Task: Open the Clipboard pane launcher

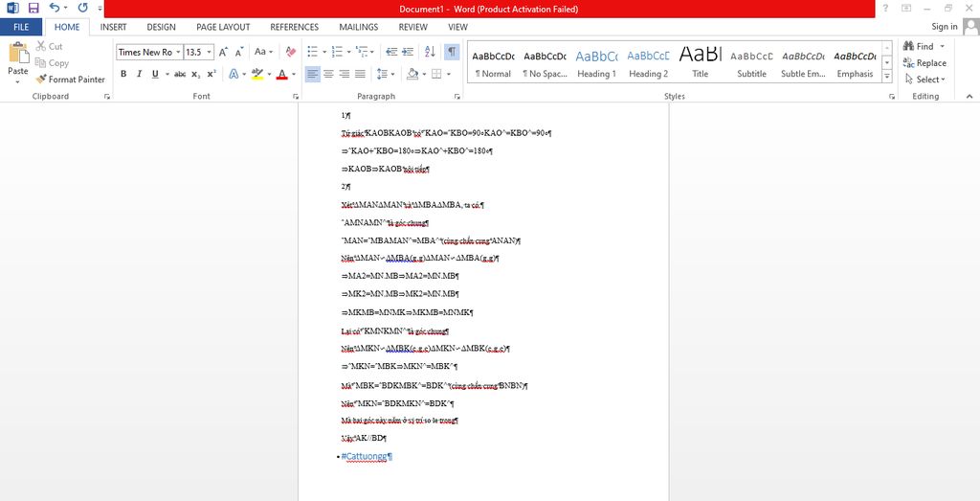Action: click(x=107, y=97)
